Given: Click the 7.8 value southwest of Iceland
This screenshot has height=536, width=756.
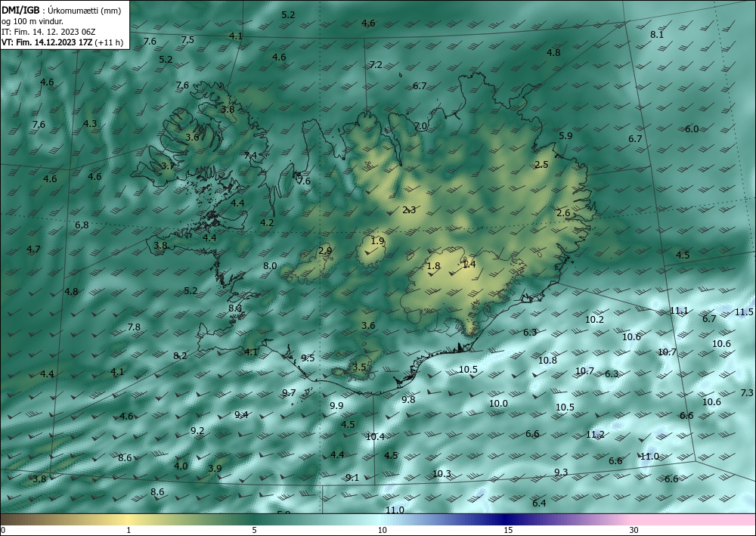Looking at the screenshot, I should click(x=134, y=327).
